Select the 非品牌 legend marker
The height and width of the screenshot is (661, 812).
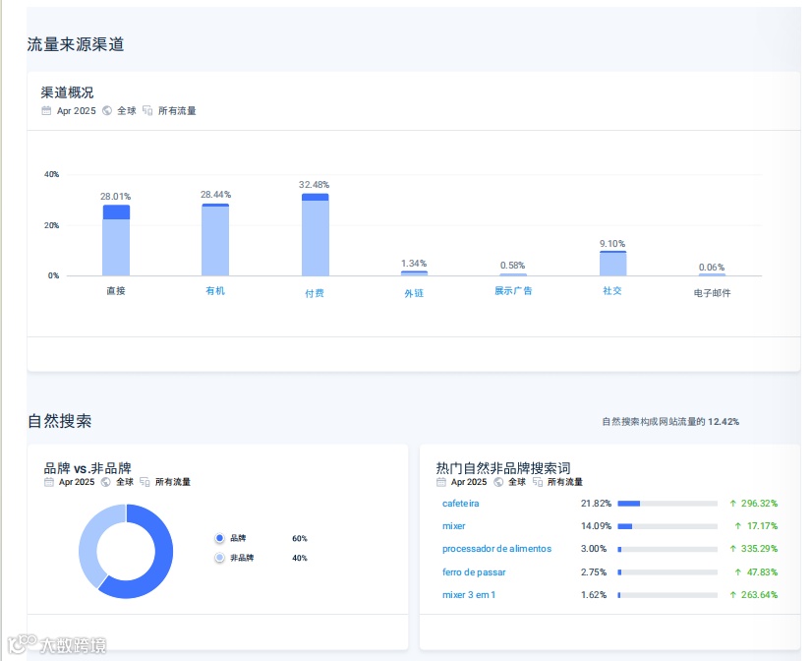point(219,558)
